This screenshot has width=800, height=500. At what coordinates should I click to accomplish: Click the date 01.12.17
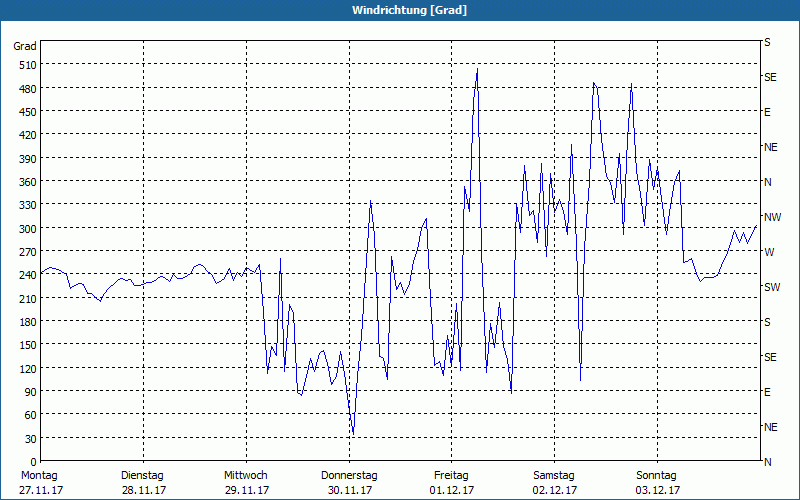452,490
